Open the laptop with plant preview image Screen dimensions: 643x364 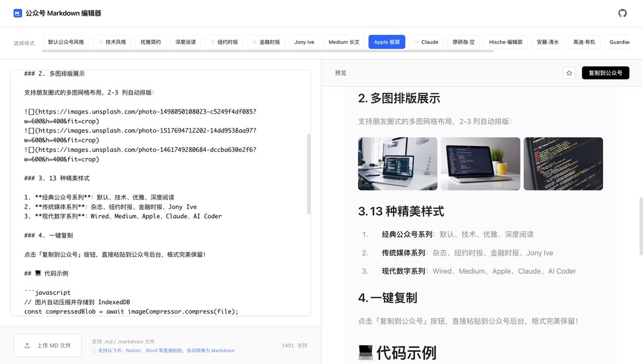click(480, 164)
